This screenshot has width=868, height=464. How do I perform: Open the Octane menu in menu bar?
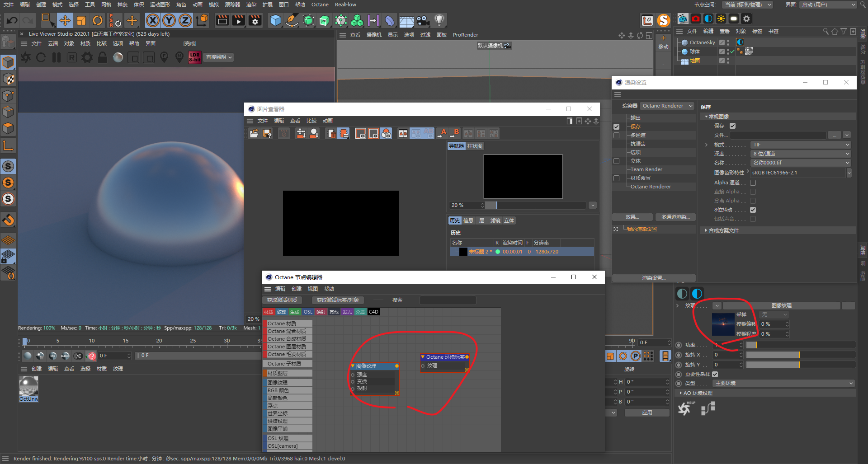pyautogui.click(x=320, y=5)
